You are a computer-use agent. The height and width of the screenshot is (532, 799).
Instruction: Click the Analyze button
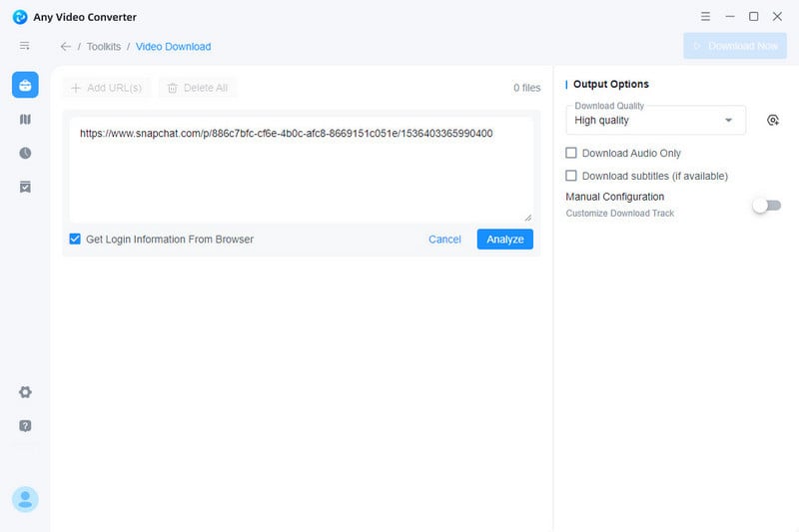coord(505,240)
